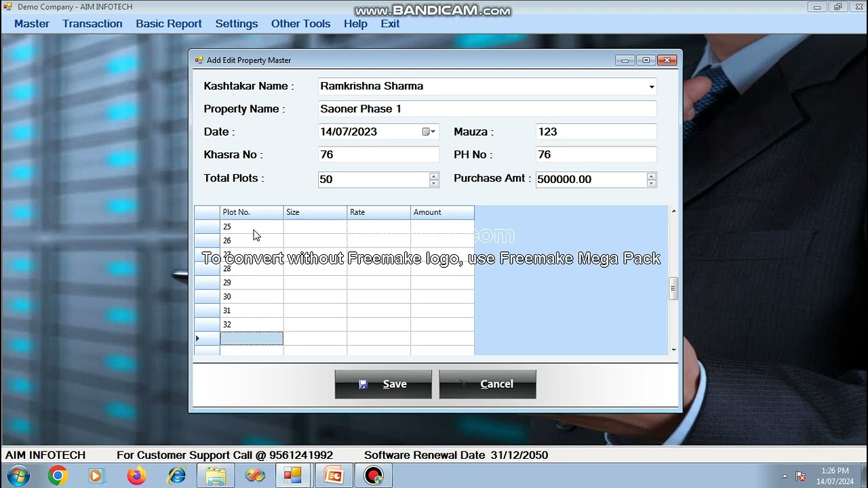Click the grid scrollbar down arrow
868x488 pixels.
(x=673, y=350)
